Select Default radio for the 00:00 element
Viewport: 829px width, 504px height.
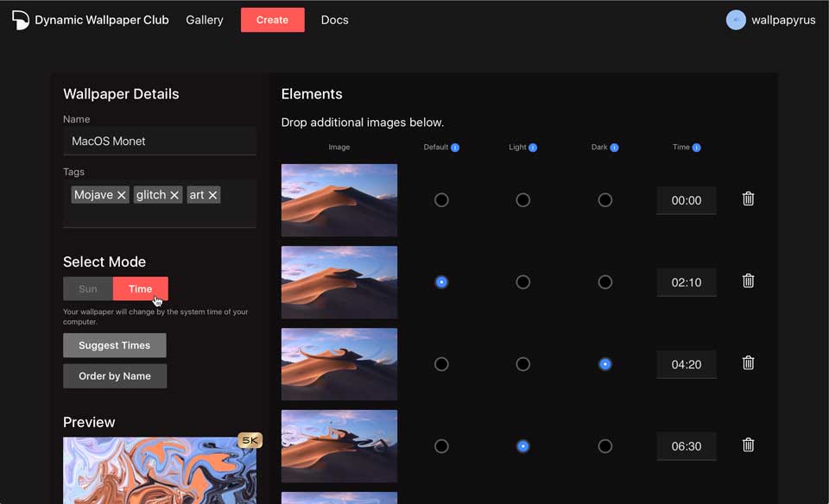coord(441,199)
